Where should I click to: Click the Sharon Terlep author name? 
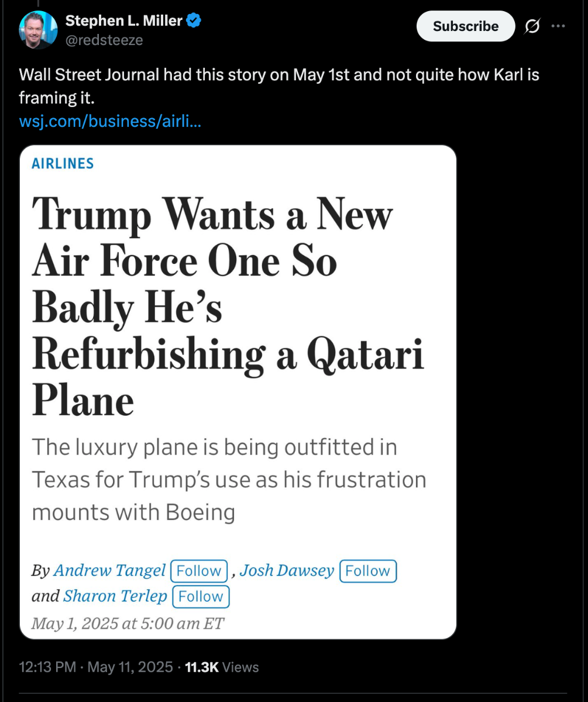115,596
